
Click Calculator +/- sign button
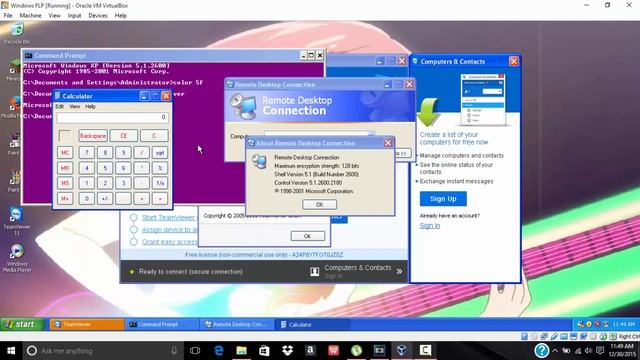105,199
